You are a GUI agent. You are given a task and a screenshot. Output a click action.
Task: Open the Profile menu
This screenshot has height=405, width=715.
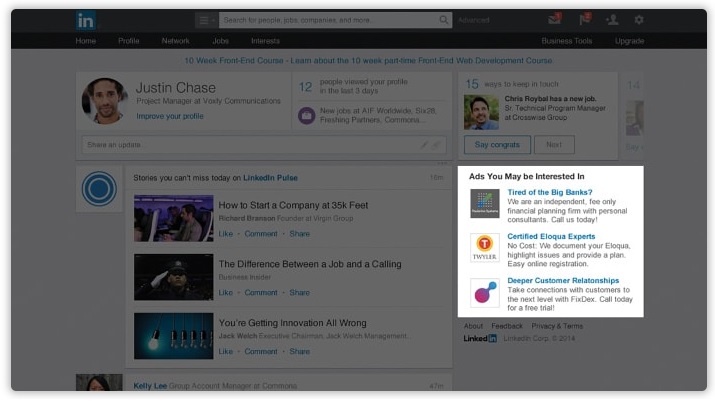point(129,41)
